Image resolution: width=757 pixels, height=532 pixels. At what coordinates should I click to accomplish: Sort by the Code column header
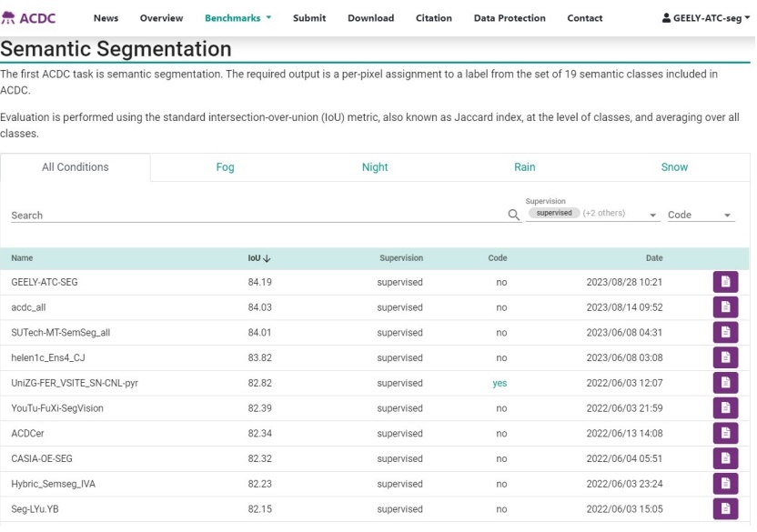pos(498,257)
